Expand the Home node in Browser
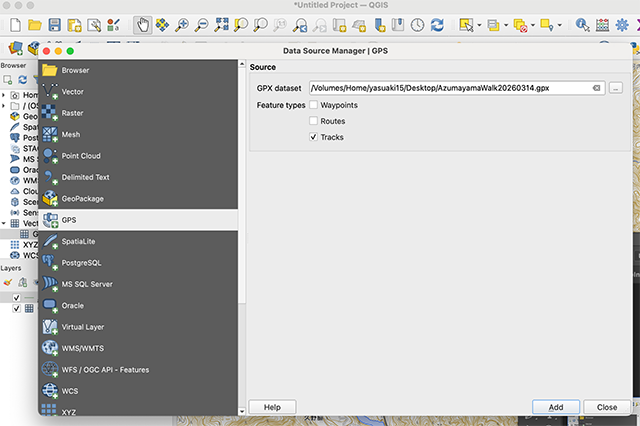This screenshot has height=426, width=640. 4,95
